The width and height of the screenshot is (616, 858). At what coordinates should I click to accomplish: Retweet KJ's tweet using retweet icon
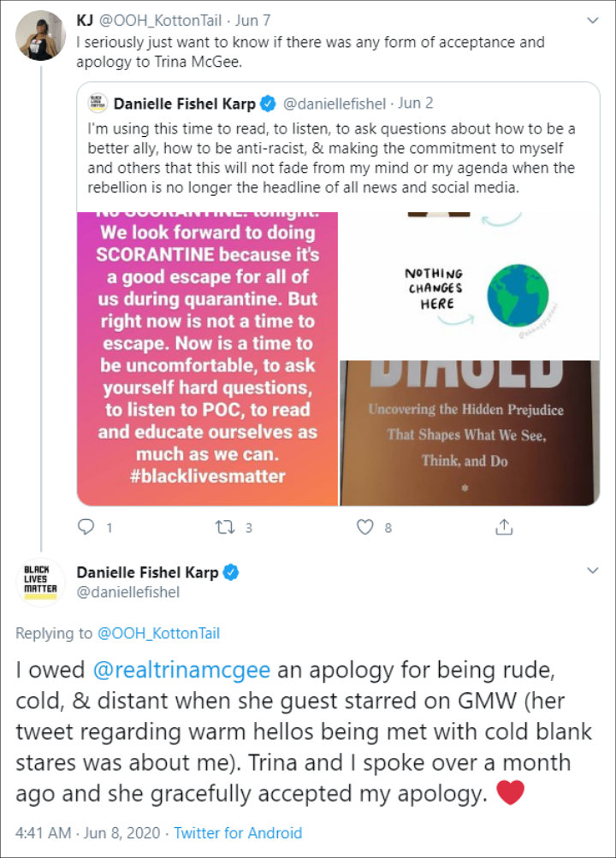(225, 528)
